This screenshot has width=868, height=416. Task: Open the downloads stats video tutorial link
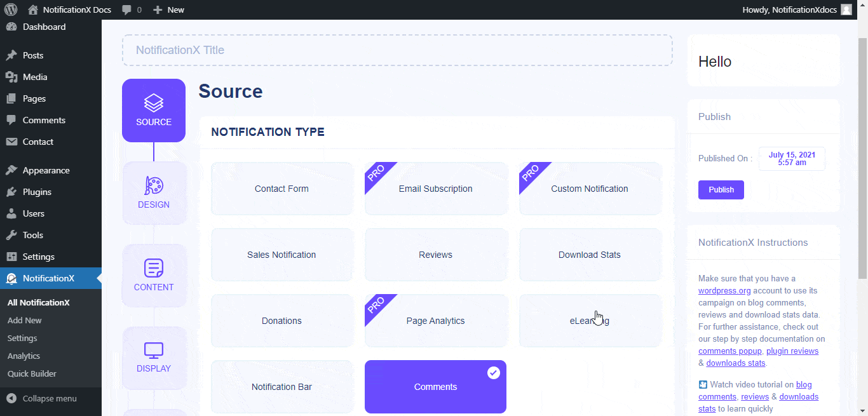758,403
